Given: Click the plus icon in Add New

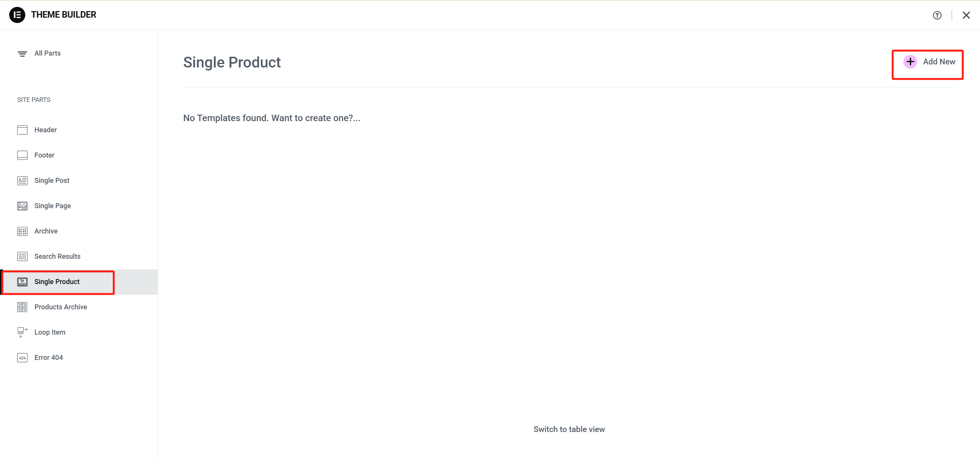Looking at the screenshot, I should 910,61.
